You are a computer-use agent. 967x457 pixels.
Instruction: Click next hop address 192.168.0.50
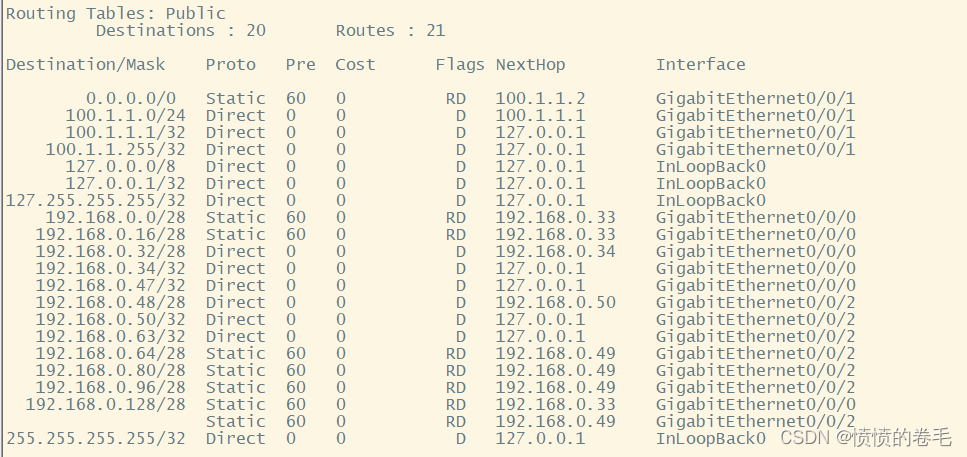pyautogui.click(x=555, y=303)
